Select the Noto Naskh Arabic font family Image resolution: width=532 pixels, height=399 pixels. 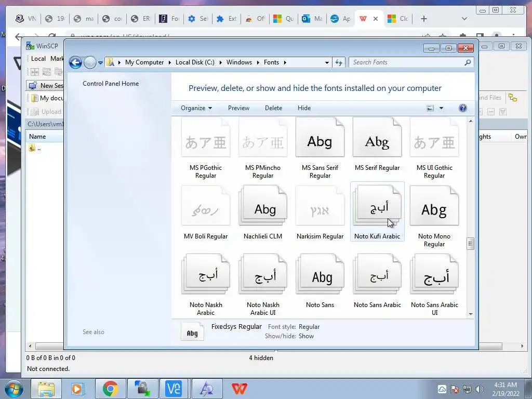point(206,274)
